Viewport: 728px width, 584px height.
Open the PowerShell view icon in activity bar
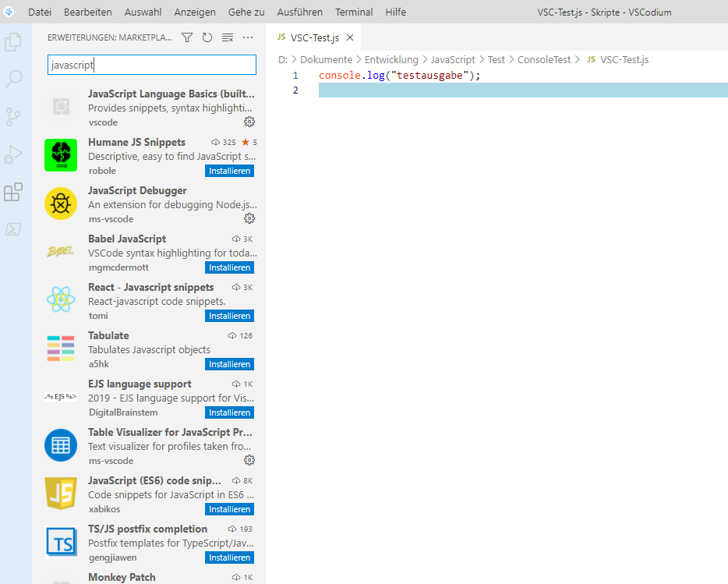tap(13, 229)
